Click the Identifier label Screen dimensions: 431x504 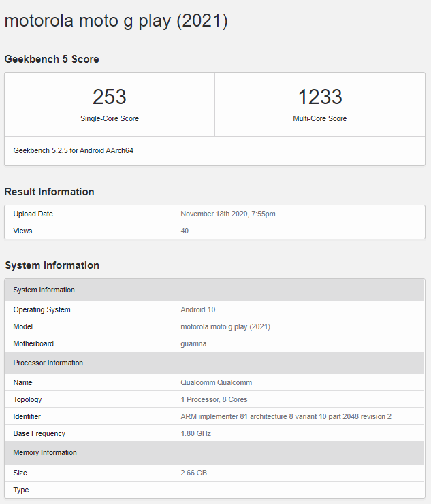[27, 416]
